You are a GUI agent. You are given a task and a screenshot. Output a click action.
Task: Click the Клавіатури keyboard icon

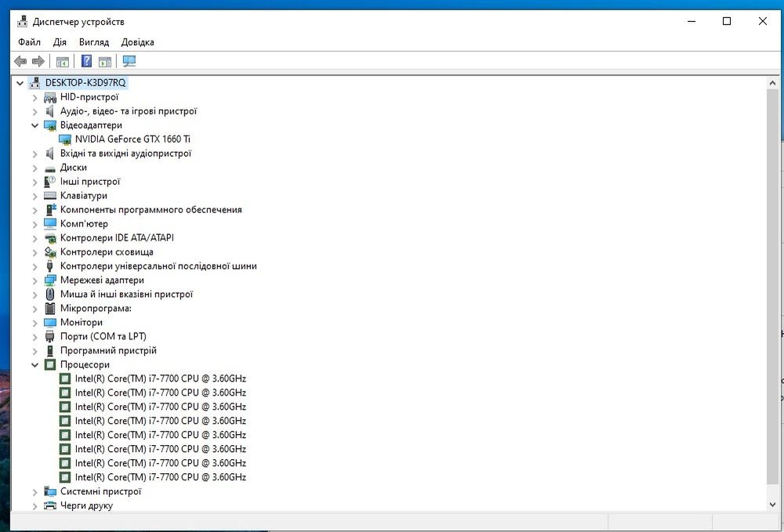(x=50, y=196)
